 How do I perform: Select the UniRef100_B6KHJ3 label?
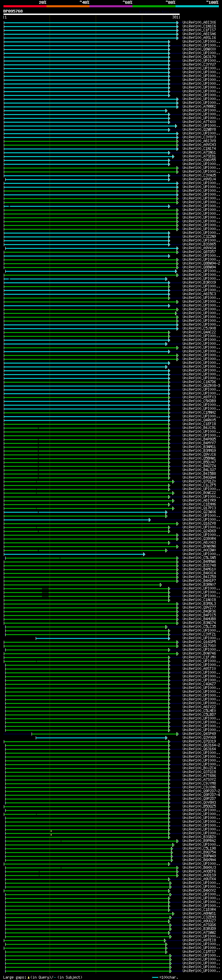[x=199, y=867]
